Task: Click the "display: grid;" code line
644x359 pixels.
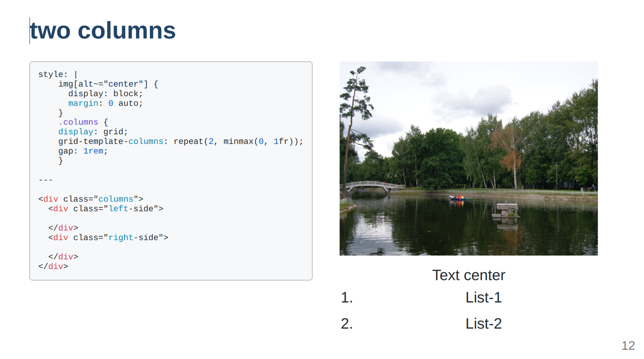Action: [x=93, y=132]
